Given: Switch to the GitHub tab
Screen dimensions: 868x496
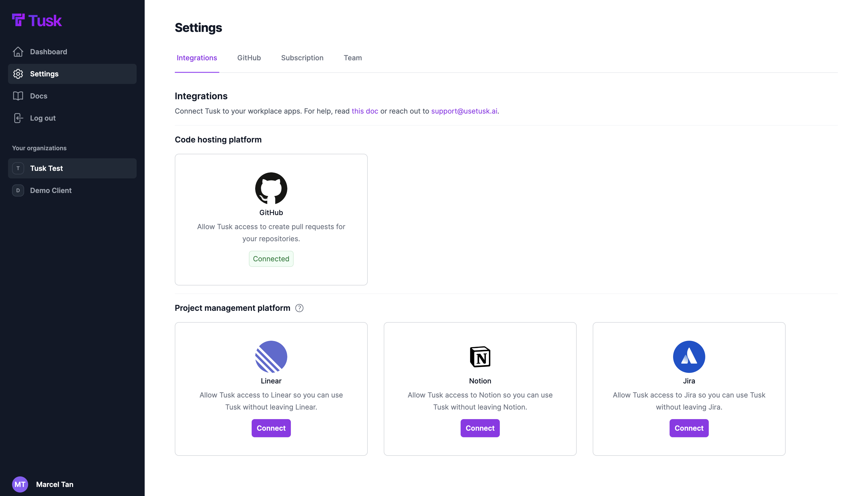Looking at the screenshot, I should click(x=249, y=58).
